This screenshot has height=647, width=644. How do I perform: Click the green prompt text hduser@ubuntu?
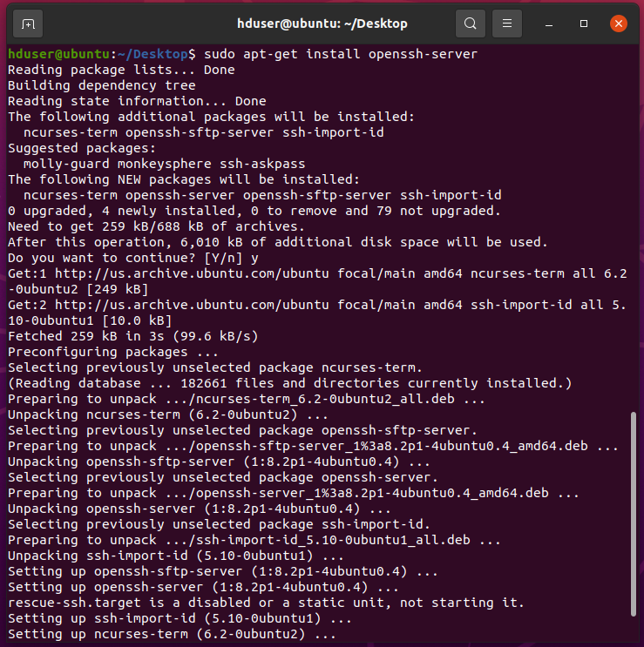tap(58, 54)
